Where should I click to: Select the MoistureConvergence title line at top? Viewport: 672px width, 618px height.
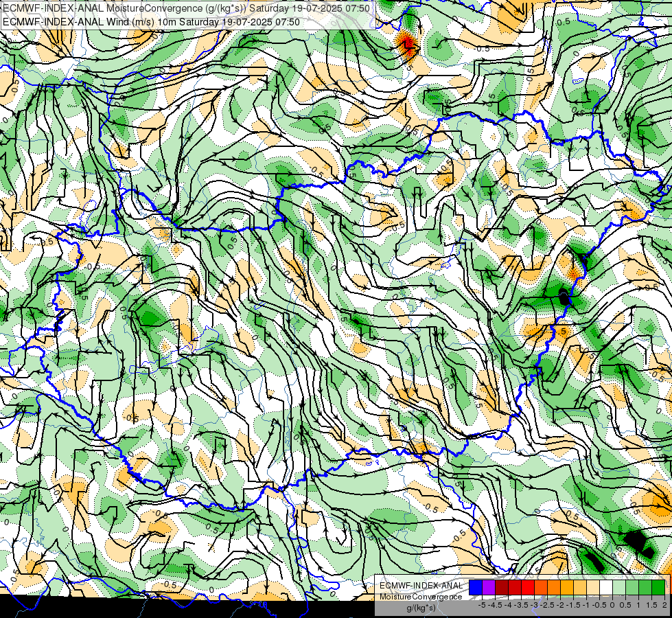187,8
